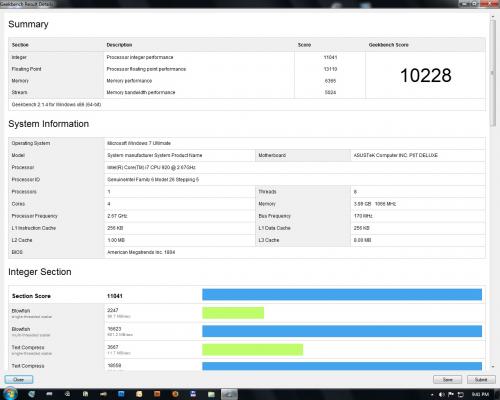Click the Save button
Screen dimensions: 500x400
point(447,379)
